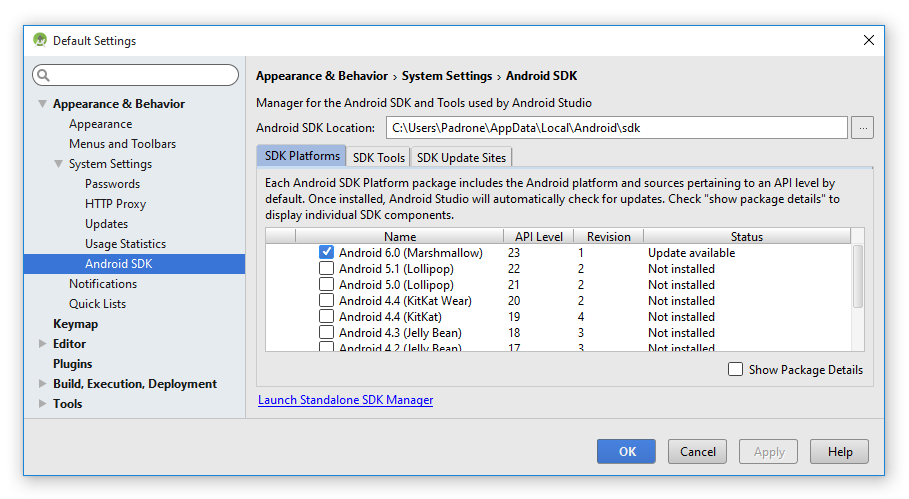Click Appearance & Behavior breadcrumb text

pos(322,76)
